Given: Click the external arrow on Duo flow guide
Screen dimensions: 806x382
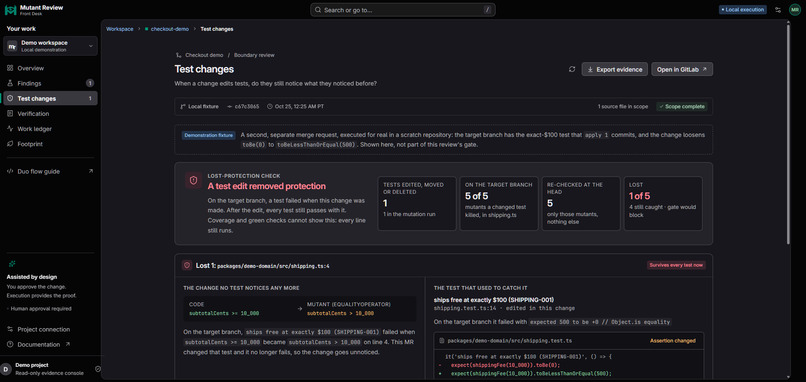Looking at the screenshot, I should tap(90, 171).
